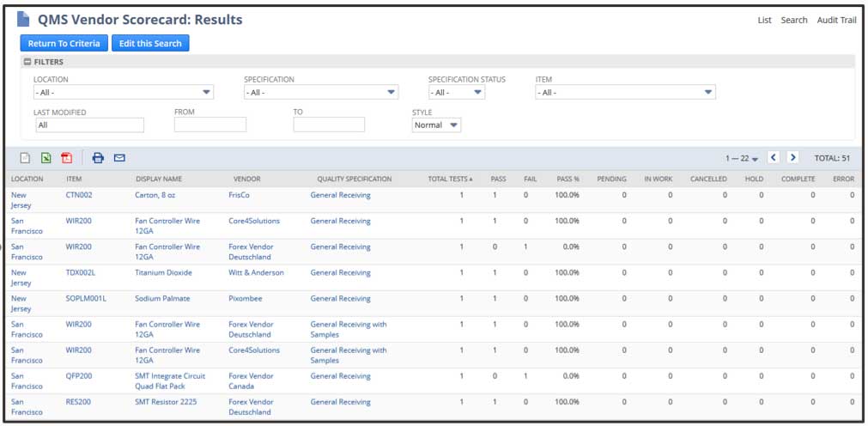868x426 pixels.
Task: Click the Email envelope icon
Action: [x=119, y=158]
